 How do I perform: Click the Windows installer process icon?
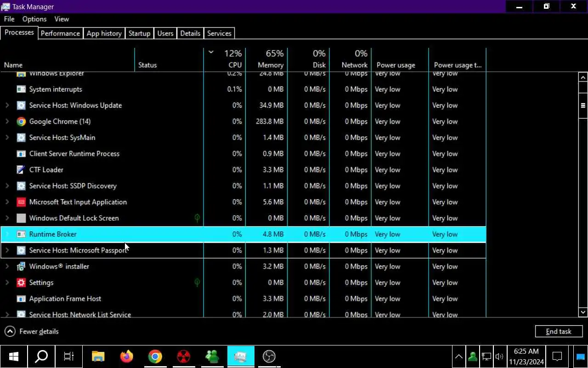(x=21, y=266)
